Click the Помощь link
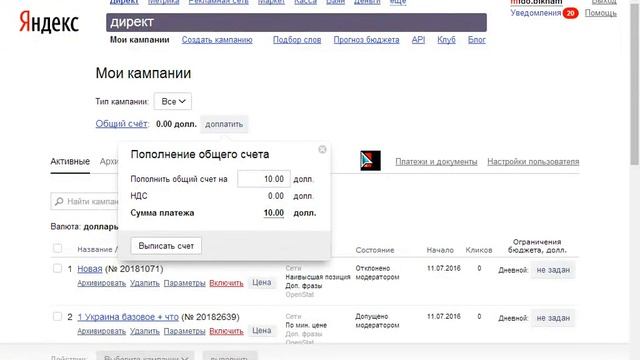 pyautogui.click(x=600, y=13)
